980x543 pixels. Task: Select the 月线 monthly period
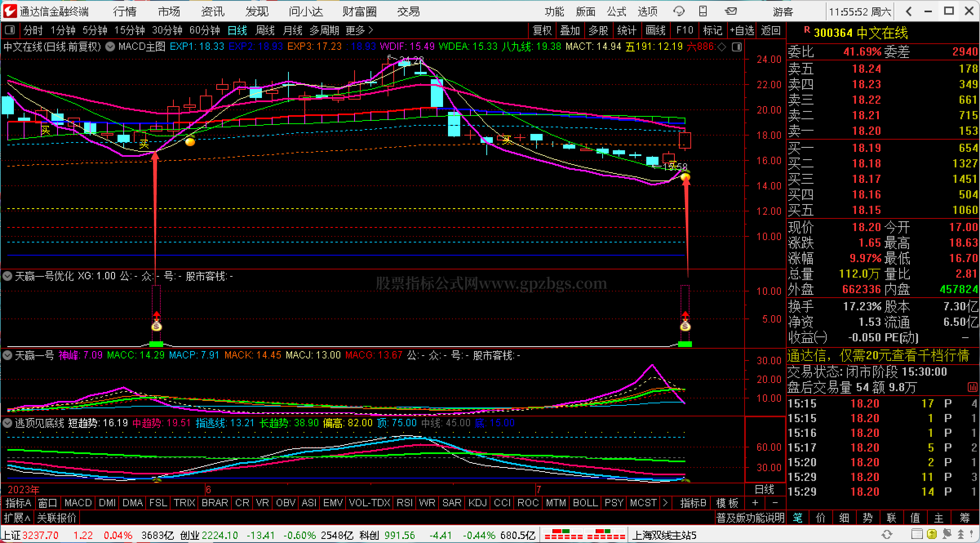pos(293,30)
